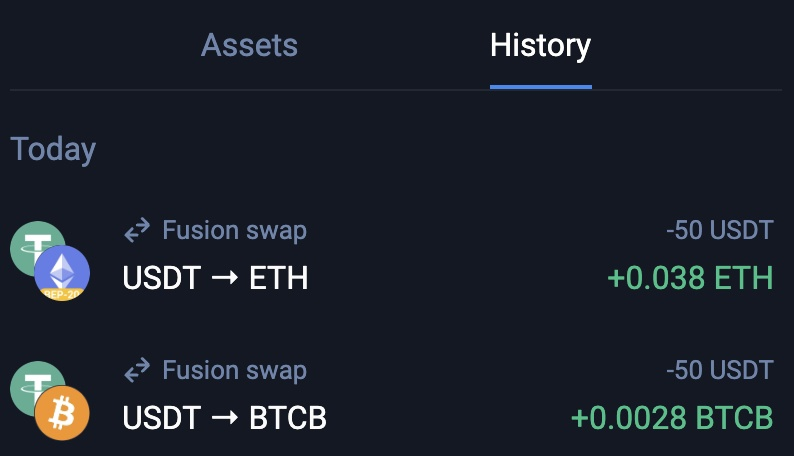Click the Ethereum coin icon
Image resolution: width=794 pixels, height=456 pixels.
click(x=62, y=270)
